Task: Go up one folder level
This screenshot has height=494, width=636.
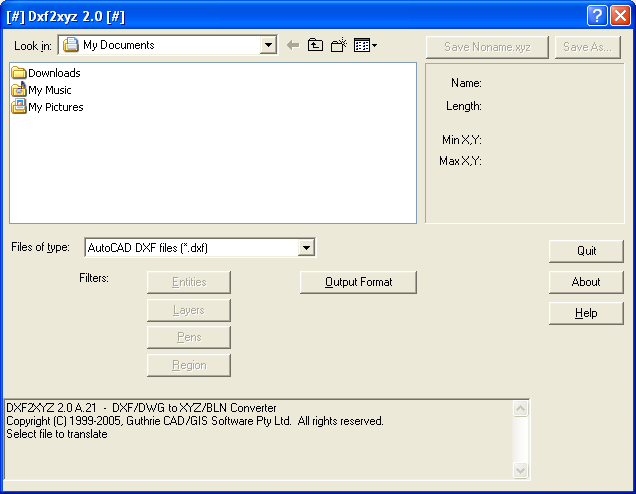Action: [315, 45]
